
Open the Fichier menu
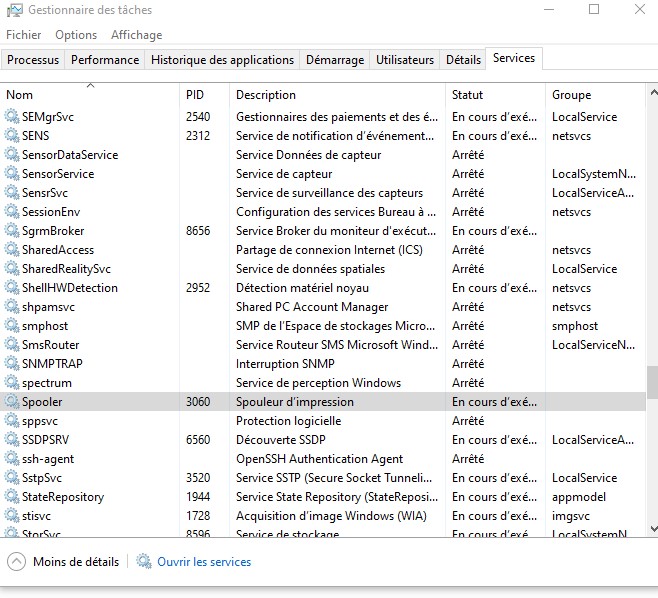coord(24,35)
